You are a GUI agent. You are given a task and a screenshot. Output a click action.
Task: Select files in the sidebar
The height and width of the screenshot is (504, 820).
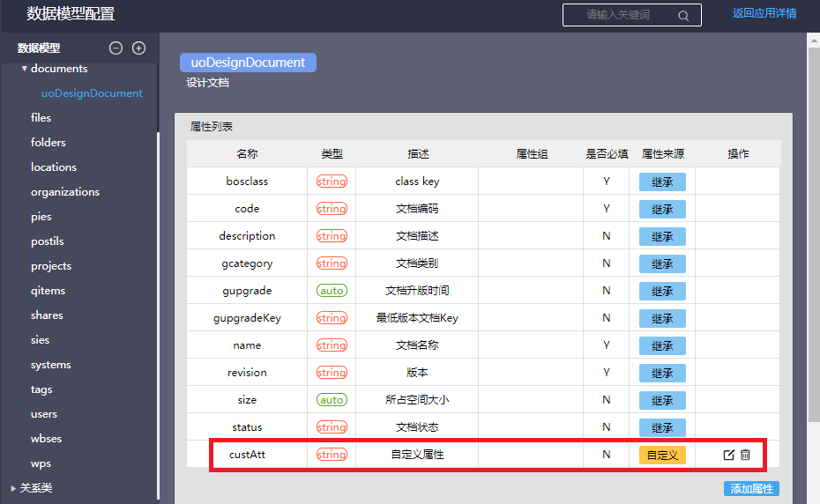pos(41,118)
